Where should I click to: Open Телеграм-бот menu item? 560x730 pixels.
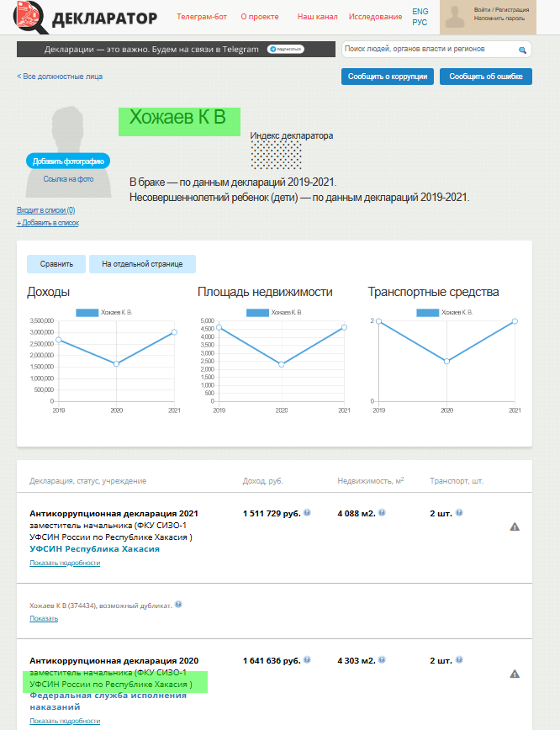201,17
